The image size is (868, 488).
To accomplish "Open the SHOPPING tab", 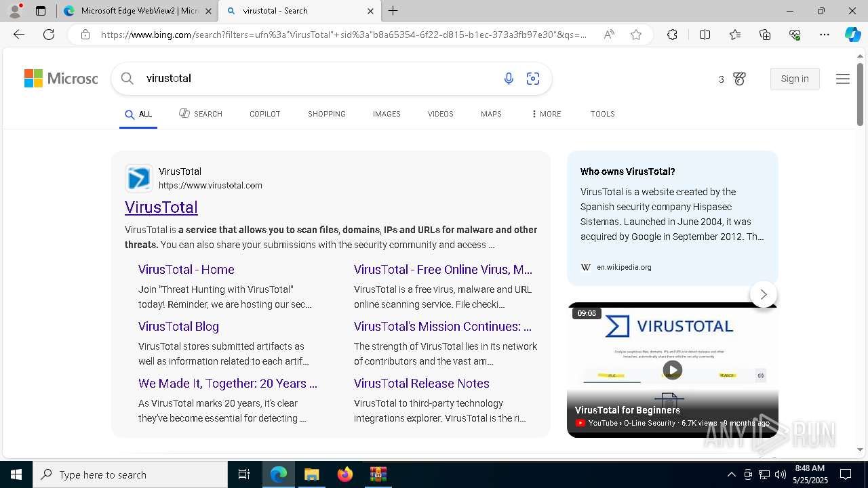I will 327,114.
